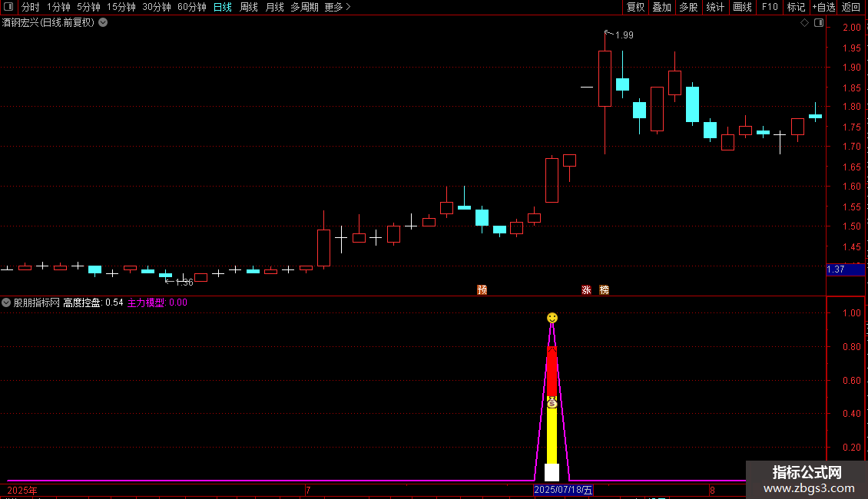The width and height of the screenshot is (868, 499).
Task: Open the 多股 multi-stock view
Action: [688, 7]
